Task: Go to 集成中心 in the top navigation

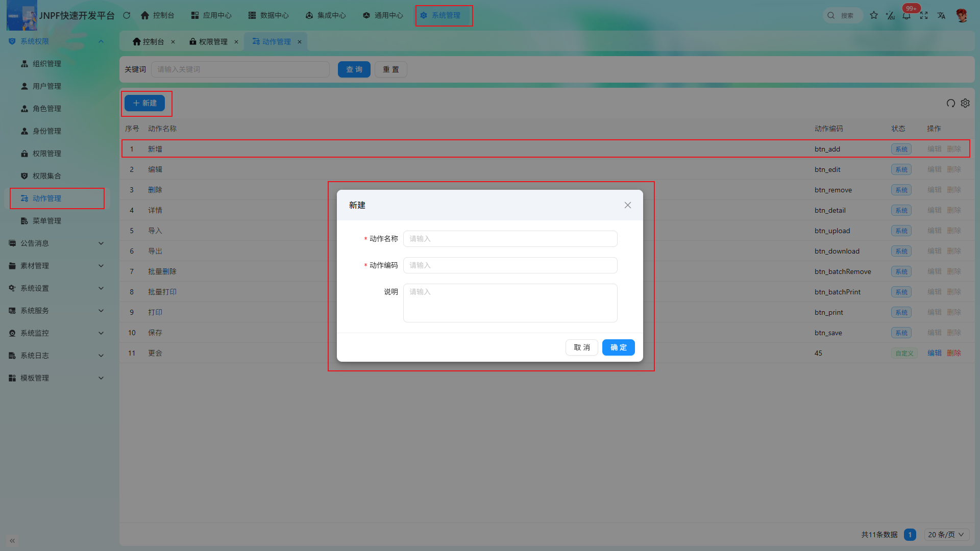Action: (326, 15)
